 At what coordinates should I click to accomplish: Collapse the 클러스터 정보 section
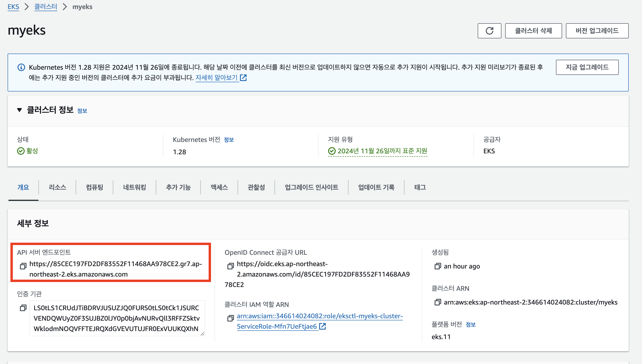(19, 110)
